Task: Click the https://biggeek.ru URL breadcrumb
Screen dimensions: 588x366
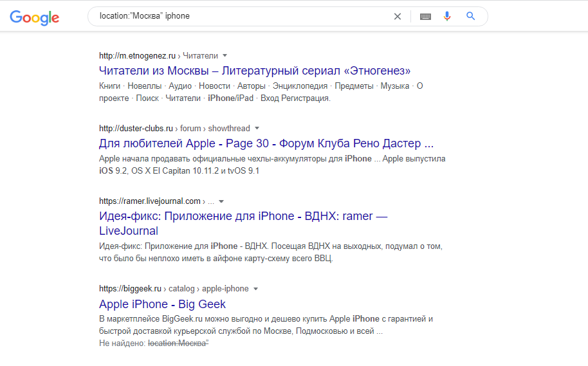Action: [x=130, y=288]
